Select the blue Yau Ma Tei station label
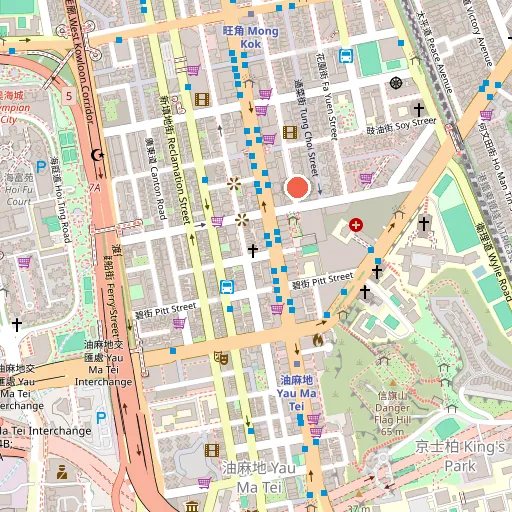The height and width of the screenshot is (512, 512). point(296,393)
